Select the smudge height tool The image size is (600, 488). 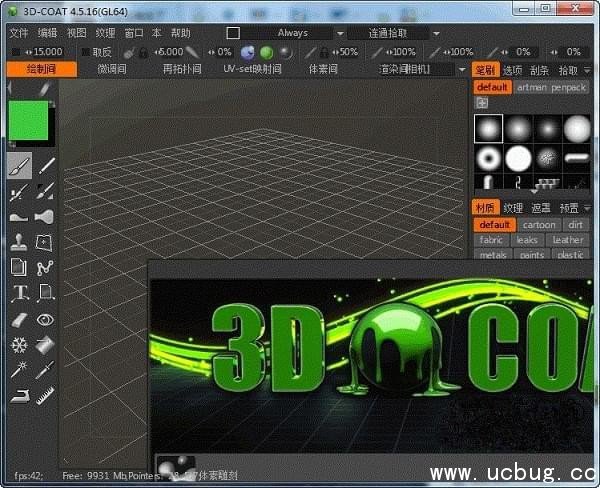point(19,217)
